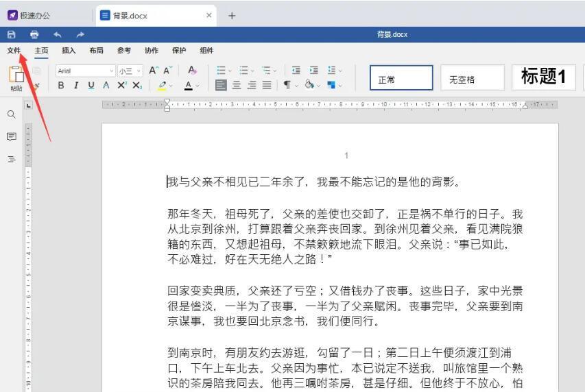This screenshot has height=392, width=585.
Task: Apply strikethrough text formatting
Action: coord(106,86)
